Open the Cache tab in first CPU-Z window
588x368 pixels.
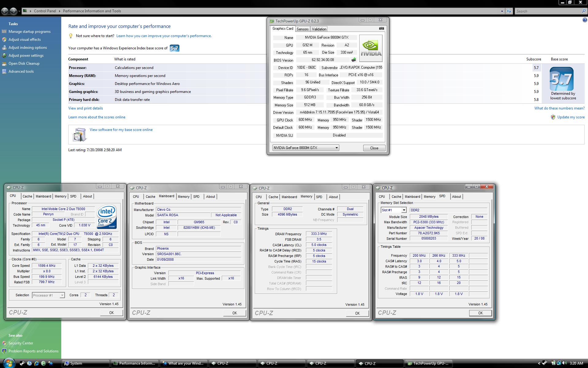[27, 196]
